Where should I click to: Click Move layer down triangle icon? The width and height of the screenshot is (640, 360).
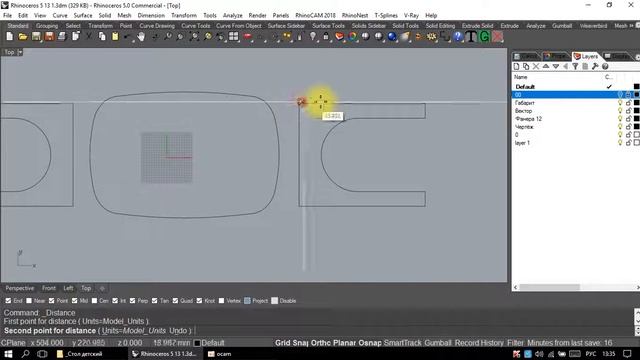[x=556, y=66]
